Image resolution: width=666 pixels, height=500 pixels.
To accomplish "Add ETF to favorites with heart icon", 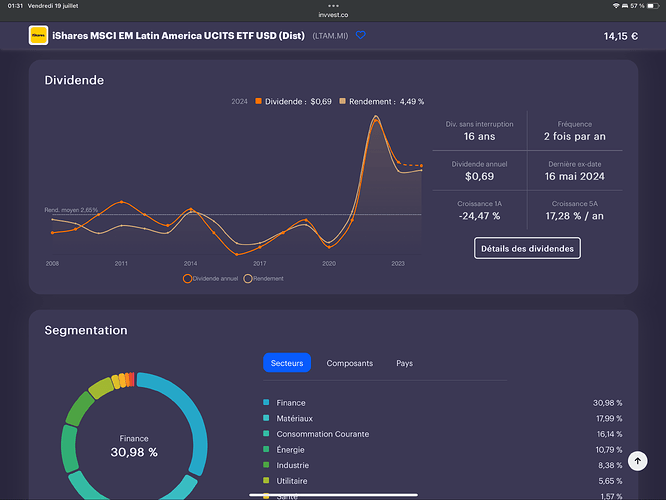I will (361, 35).
